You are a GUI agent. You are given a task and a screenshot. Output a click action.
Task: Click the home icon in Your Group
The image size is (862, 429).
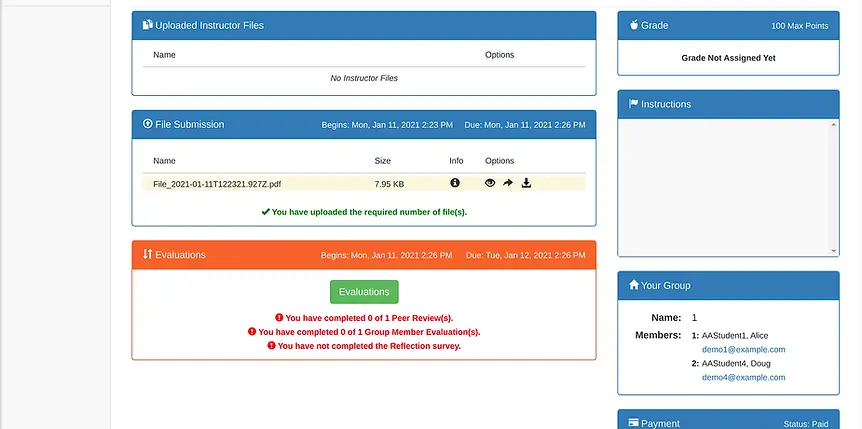pos(634,285)
